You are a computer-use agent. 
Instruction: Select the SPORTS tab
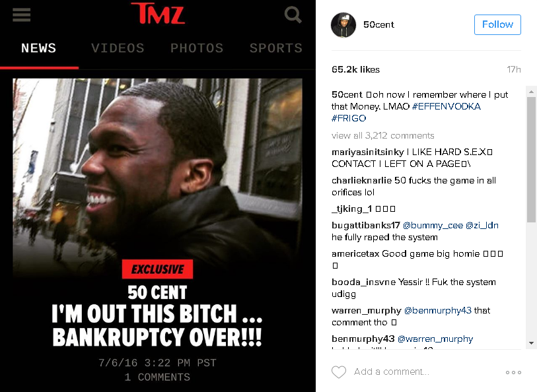pos(275,48)
